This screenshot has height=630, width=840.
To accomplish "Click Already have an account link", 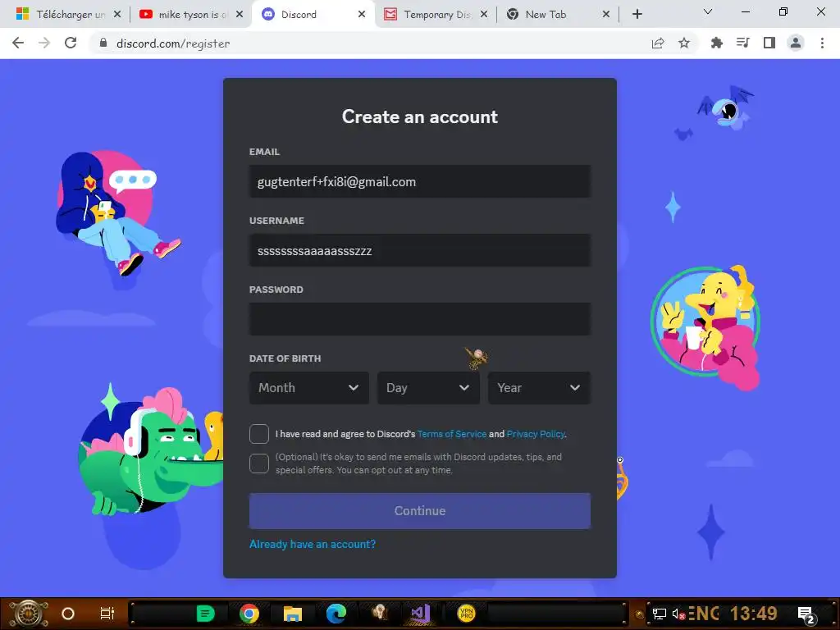I will click(x=313, y=545).
